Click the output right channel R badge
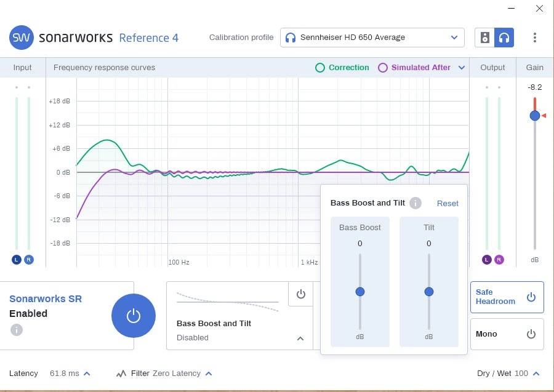 tap(499, 260)
